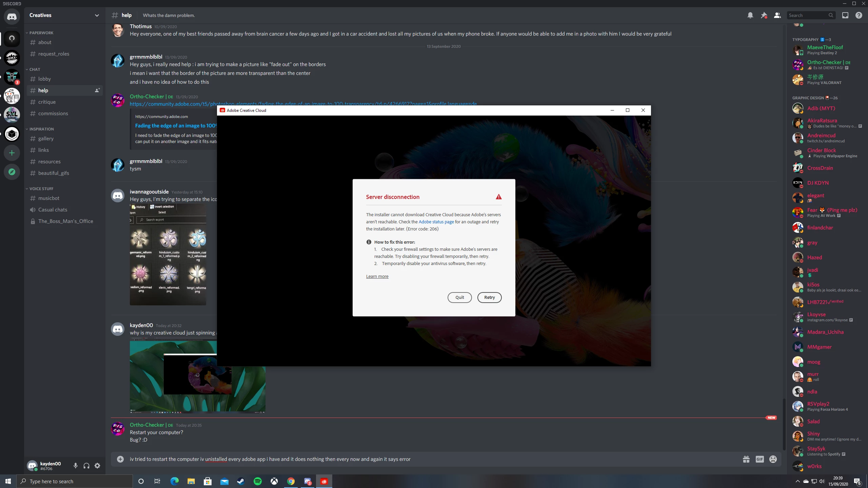868x488 pixels.
Task: Open the emoji picker
Action: [x=773, y=459]
